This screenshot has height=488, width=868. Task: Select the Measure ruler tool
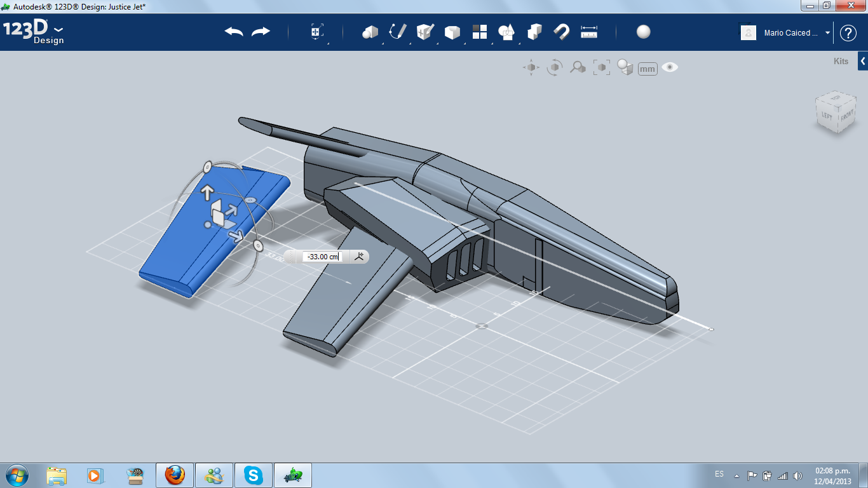coord(589,32)
